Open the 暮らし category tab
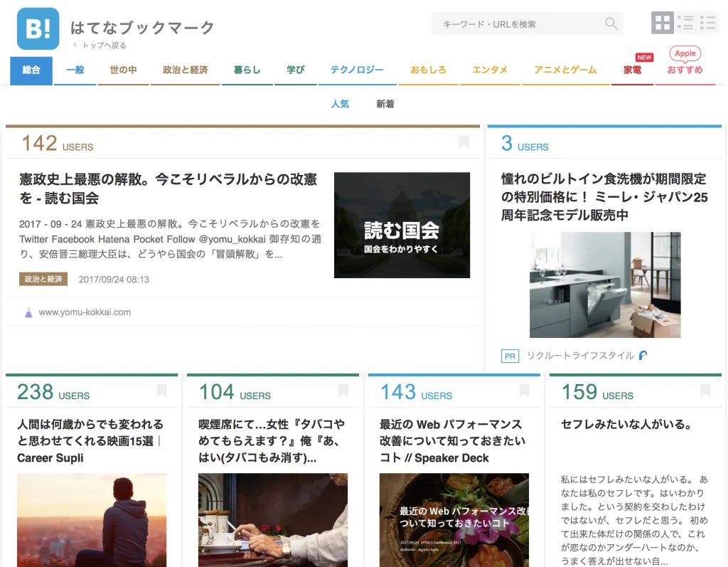The height and width of the screenshot is (567, 728). (x=247, y=70)
